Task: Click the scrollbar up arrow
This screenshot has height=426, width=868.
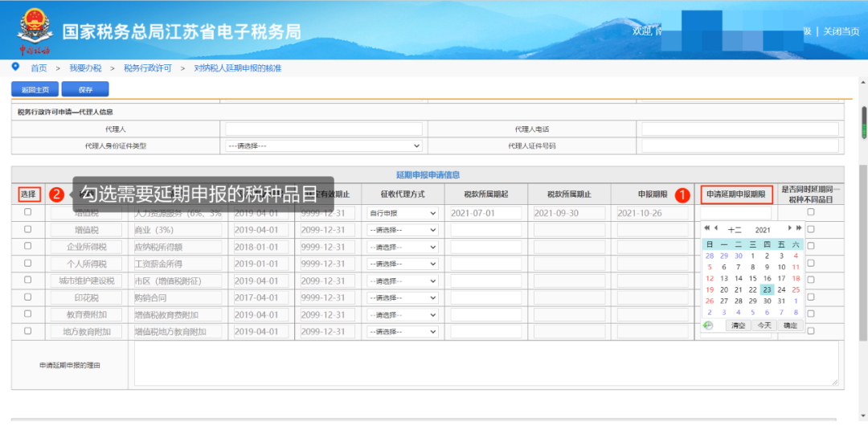Action: pos(863,82)
